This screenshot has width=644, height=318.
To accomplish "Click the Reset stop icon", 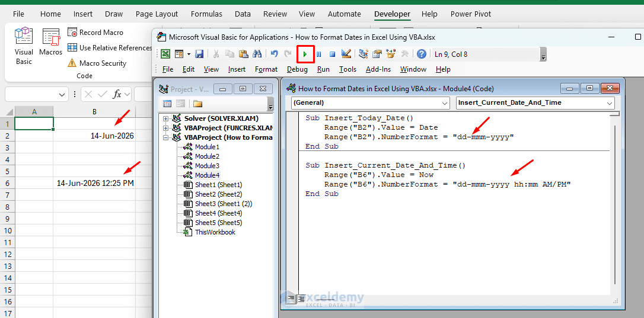I will coord(333,54).
